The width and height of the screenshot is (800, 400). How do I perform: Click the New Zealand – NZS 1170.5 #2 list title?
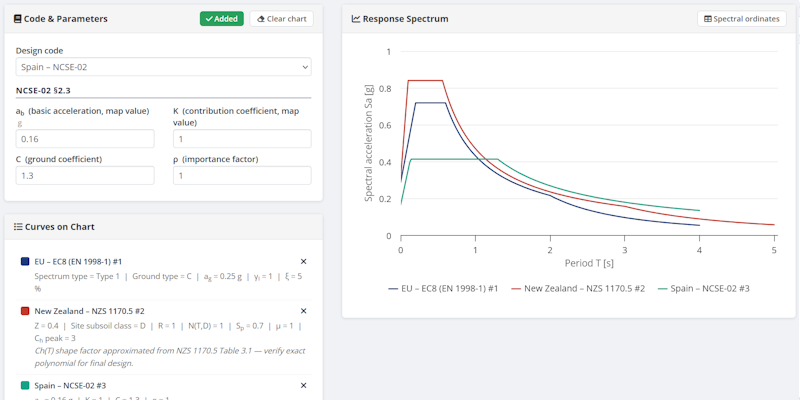click(90, 311)
